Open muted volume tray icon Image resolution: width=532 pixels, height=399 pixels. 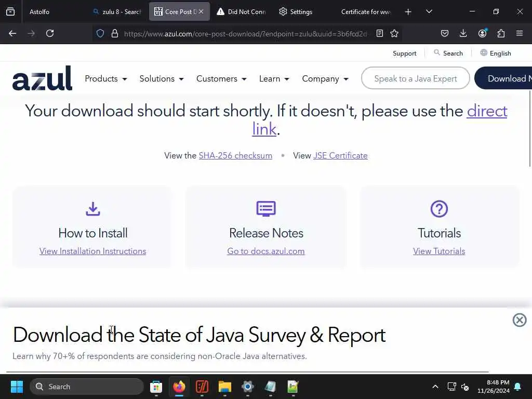coord(465,387)
